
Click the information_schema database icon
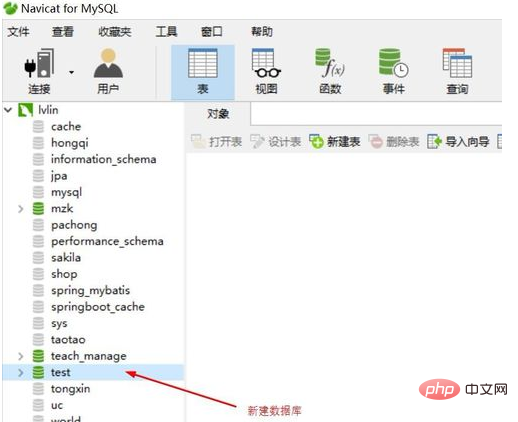(38, 159)
